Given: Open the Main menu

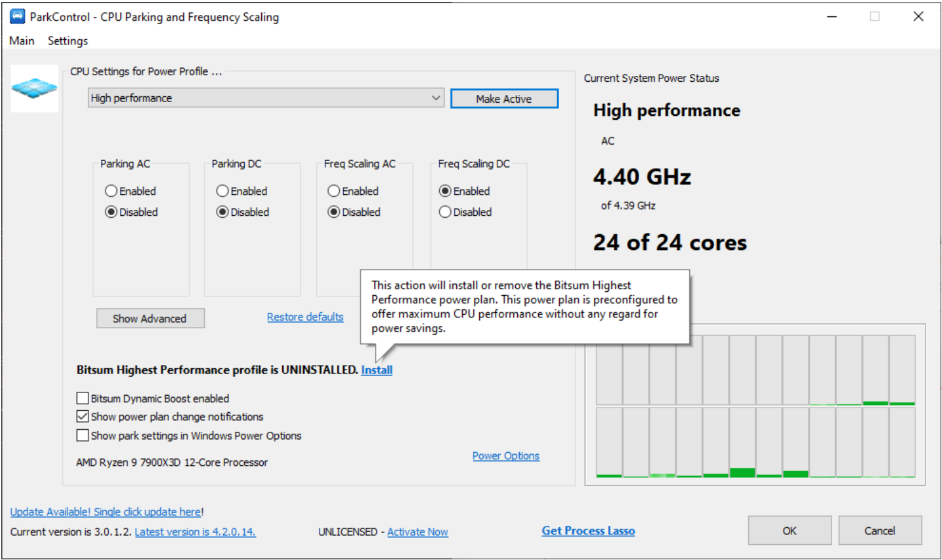Looking at the screenshot, I should (22, 41).
